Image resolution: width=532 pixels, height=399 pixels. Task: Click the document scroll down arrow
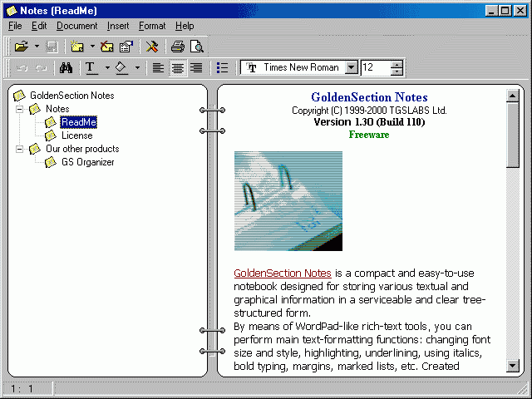click(x=513, y=366)
